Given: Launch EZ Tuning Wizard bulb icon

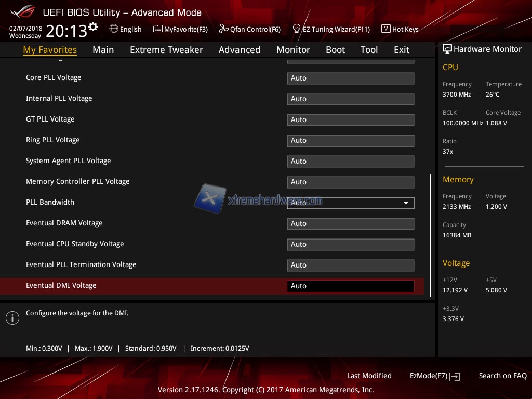Looking at the screenshot, I should pos(297,29).
